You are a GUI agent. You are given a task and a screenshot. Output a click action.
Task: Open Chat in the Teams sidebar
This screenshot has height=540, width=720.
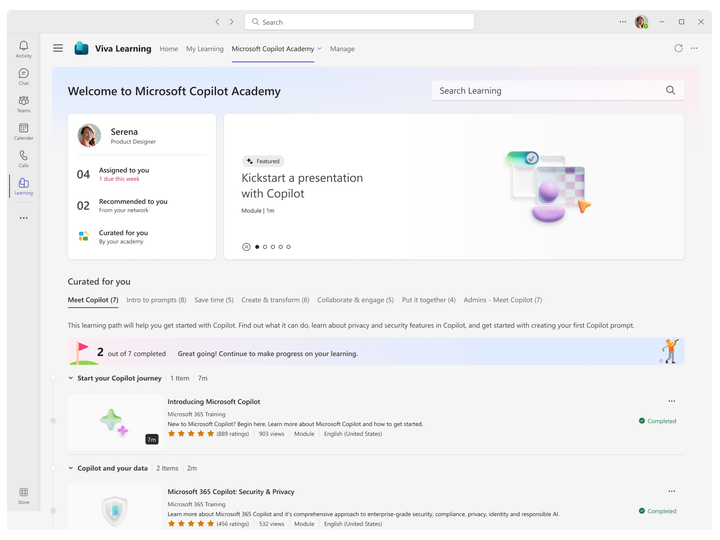pos(23,76)
